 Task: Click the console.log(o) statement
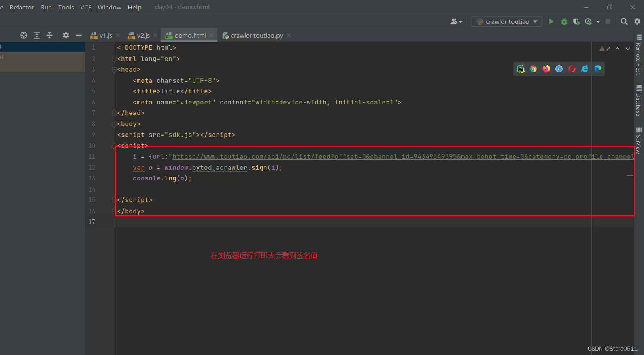click(162, 178)
